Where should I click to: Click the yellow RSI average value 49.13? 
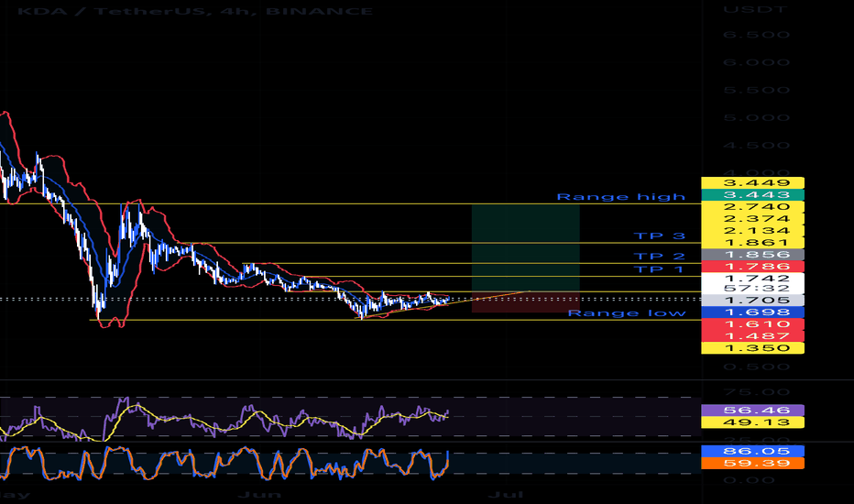click(x=752, y=422)
